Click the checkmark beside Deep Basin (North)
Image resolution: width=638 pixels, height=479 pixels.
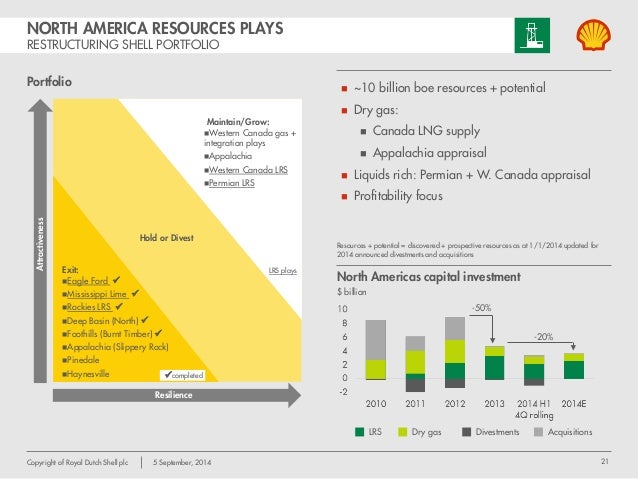[x=145, y=320]
